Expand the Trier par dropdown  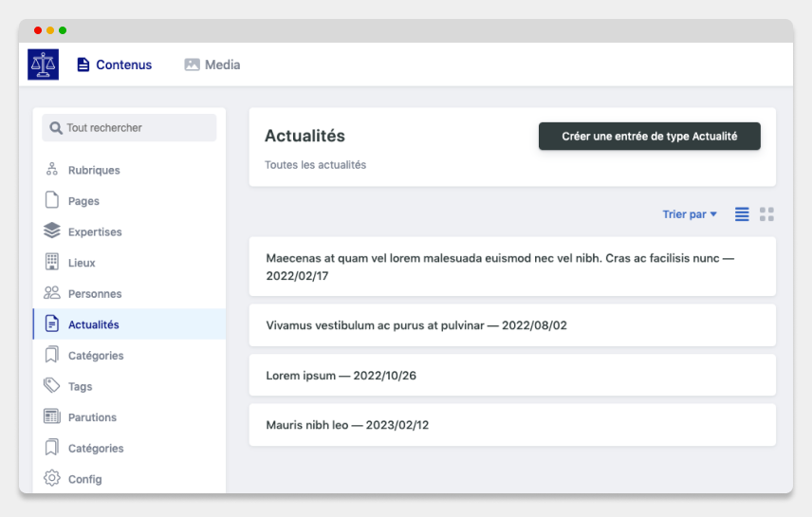[690, 214]
